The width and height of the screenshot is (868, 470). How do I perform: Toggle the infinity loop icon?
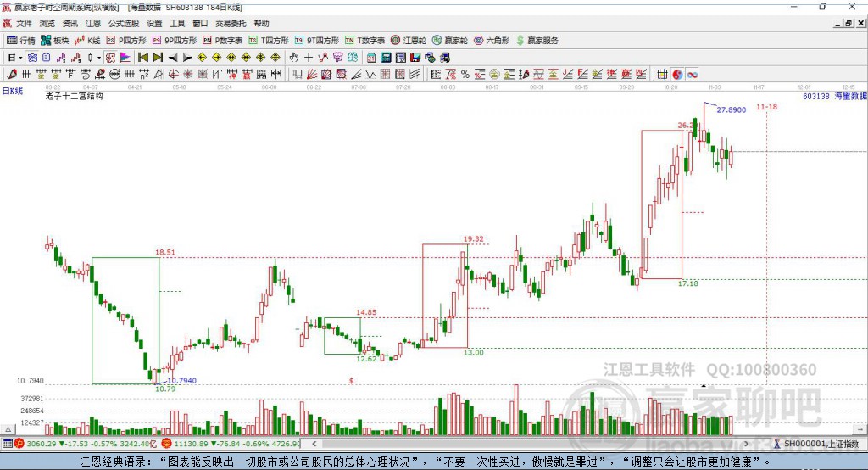pyautogui.click(x=692, y=75)
